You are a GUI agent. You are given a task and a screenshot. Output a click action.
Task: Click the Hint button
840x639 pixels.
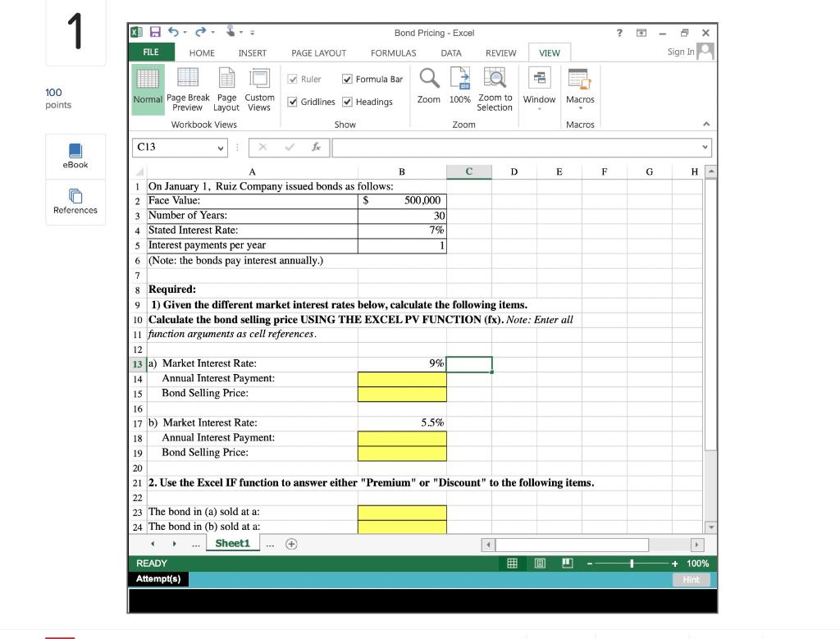click(x=691, y=579)
